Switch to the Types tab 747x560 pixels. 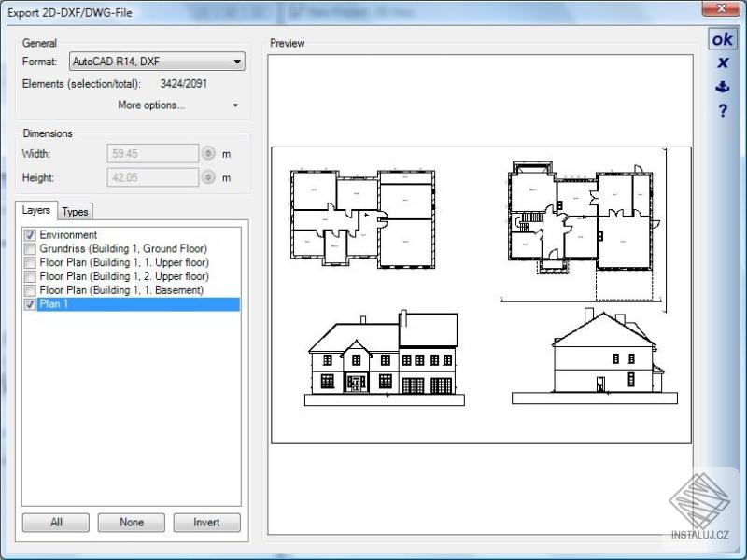tap(75, 211)
